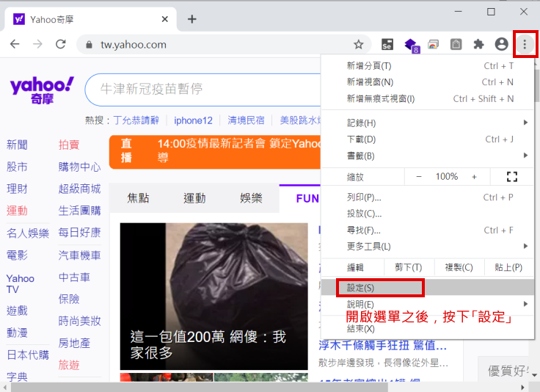Viewport: 540px width, 392px height.
Task: Choose 新增無痕式視窗(I) menu item
Action: coord(428,99)
